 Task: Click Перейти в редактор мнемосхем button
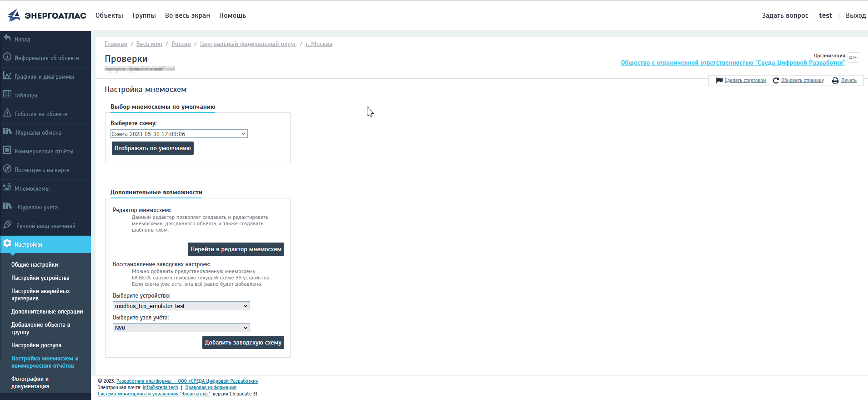[x=236, y=249]
